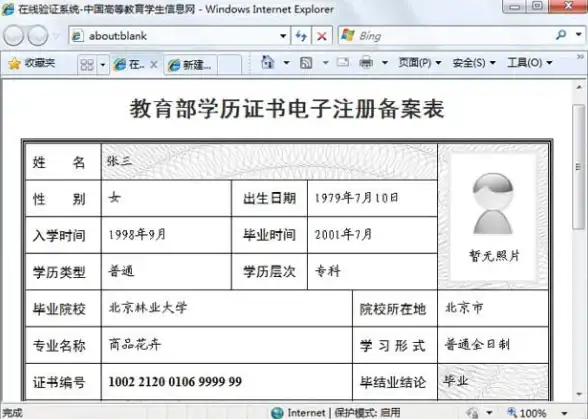Click the placeholder photo avatar image
Viewport: 588px width, 419px height.
point(493,204)
